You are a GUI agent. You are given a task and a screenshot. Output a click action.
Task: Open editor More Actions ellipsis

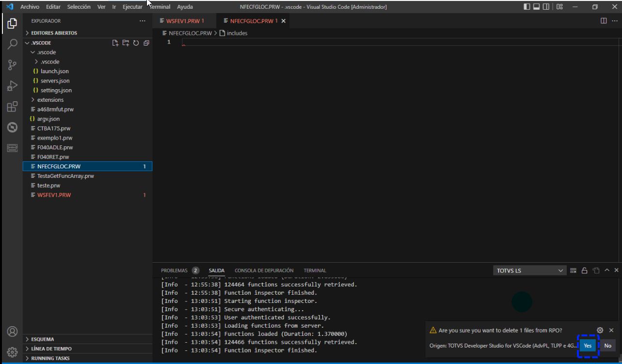(614, 21)
